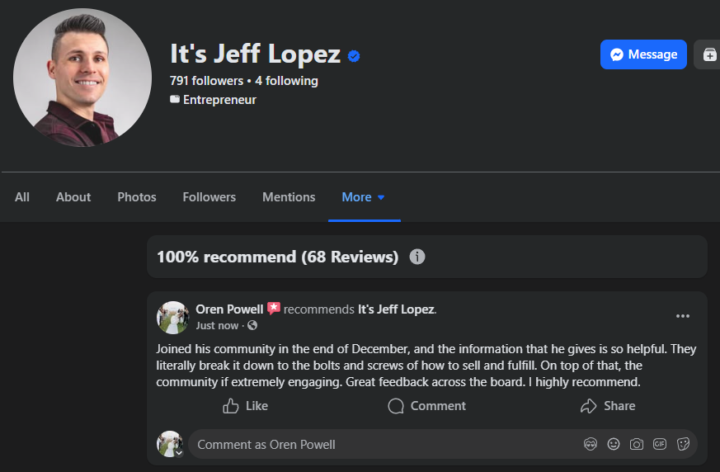Share Oren Powell's review post

[607, 406]
